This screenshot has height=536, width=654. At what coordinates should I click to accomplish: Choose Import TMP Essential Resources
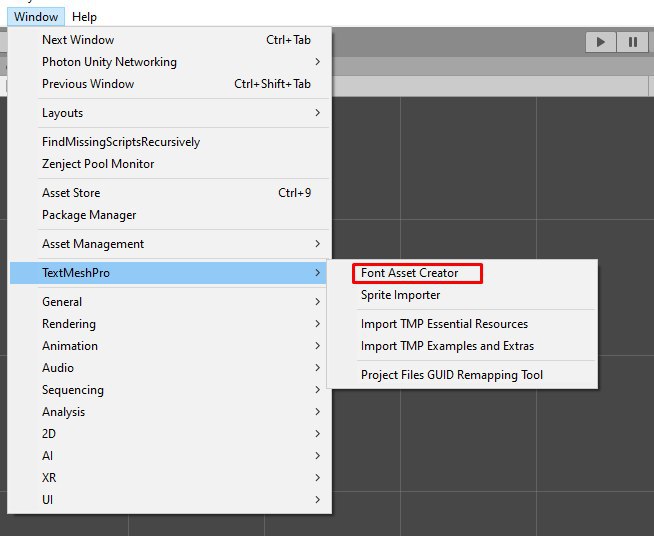462,324
